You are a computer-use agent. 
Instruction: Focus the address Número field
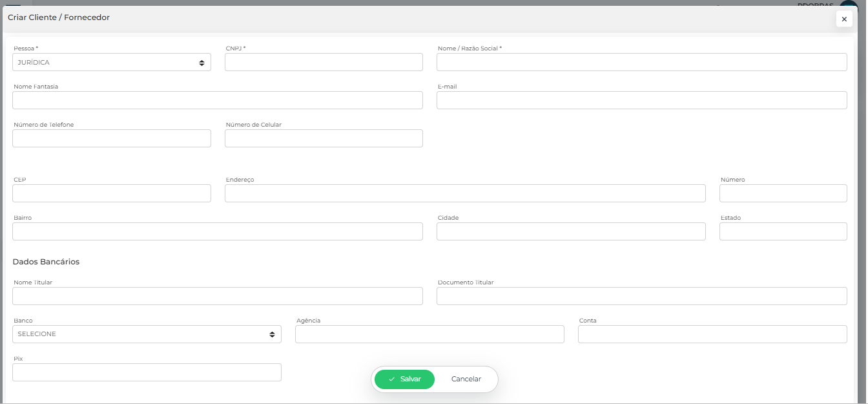pos(783,193)
